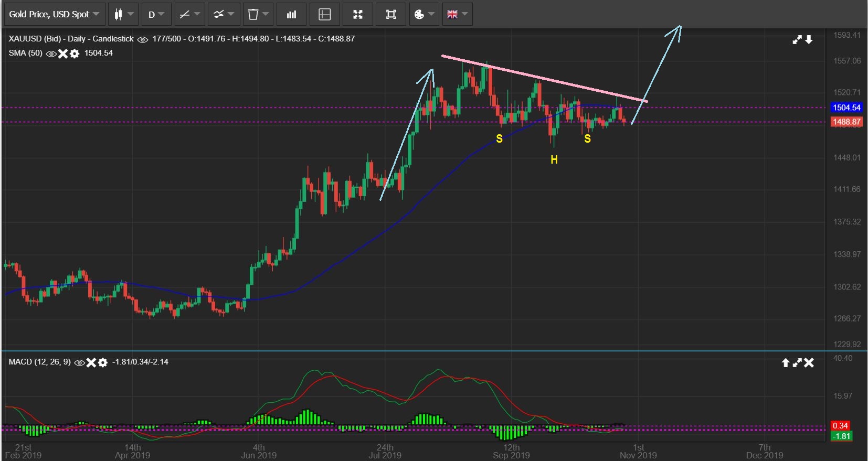868x461 pixels.
Task: Open the line drawing tools menu
Action: tap(189, 14)
